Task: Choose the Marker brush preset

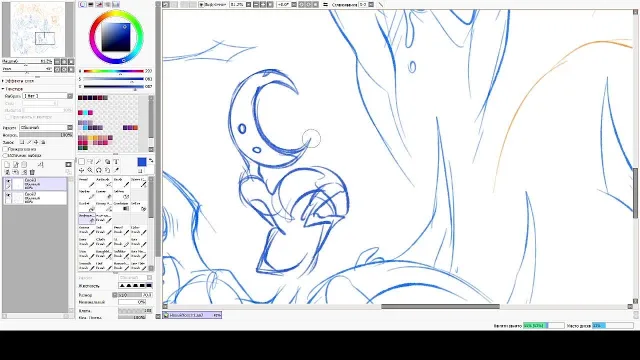Action: click(86, 194)
